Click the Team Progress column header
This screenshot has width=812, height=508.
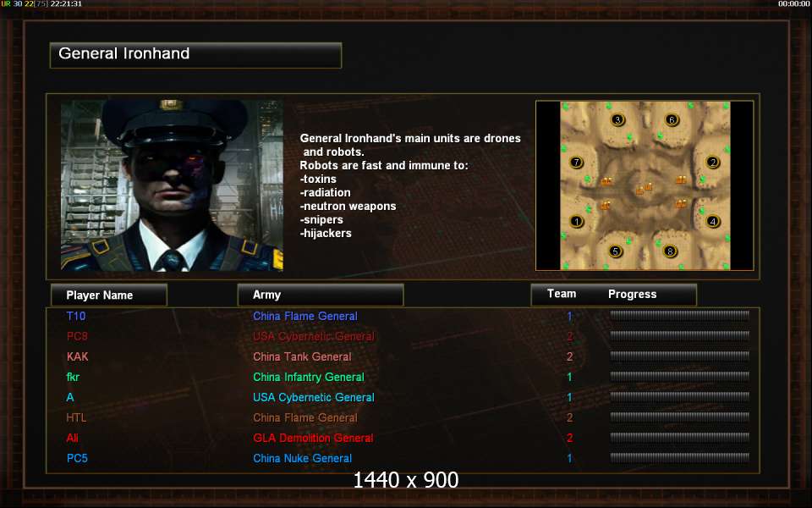614,295
